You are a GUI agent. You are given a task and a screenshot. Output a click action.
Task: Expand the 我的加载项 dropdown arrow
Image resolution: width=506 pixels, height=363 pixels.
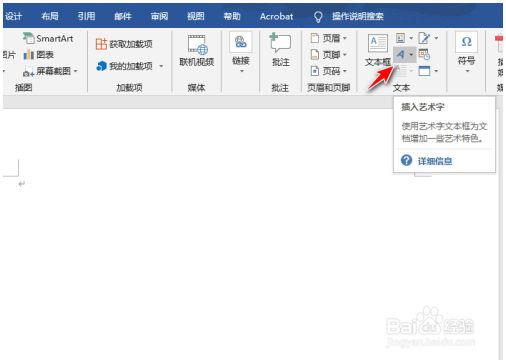tap(161, 66)
